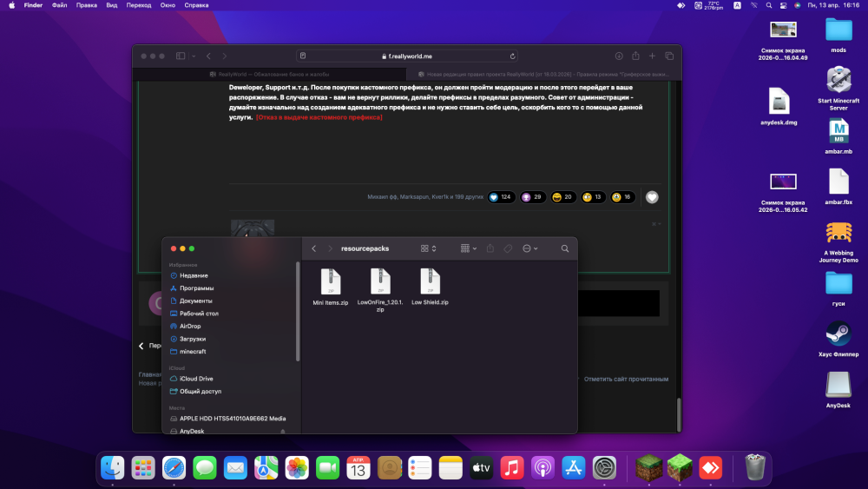Toggle Safari sidebar button
This screenshot has width=868, height=489.
click(x=181, y=56)
